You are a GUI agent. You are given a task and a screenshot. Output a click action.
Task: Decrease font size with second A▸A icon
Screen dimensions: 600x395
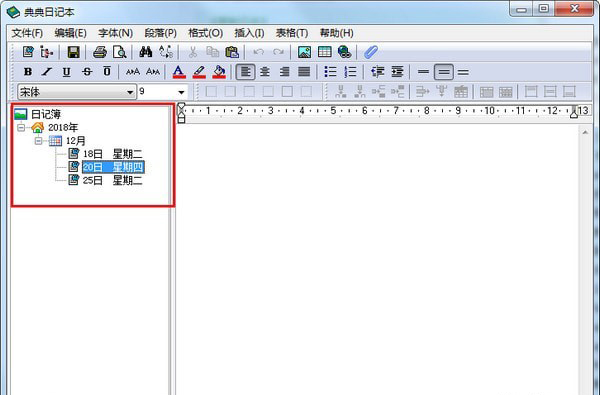click(x=153, y=72)
